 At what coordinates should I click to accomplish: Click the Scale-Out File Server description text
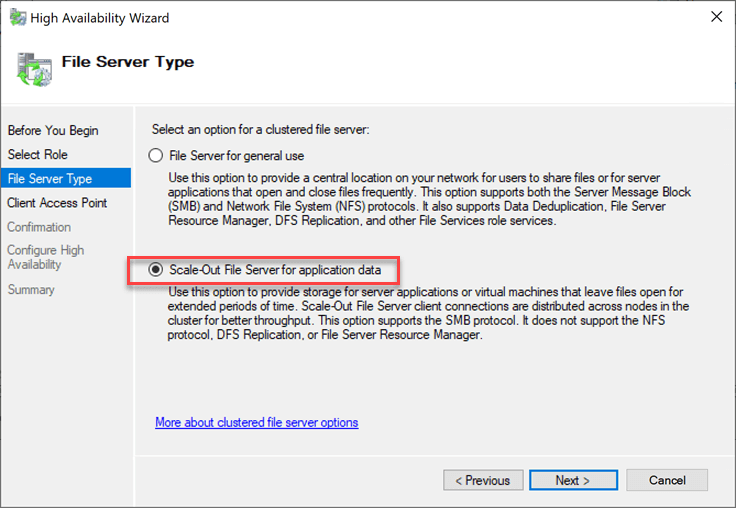[426, 312]
